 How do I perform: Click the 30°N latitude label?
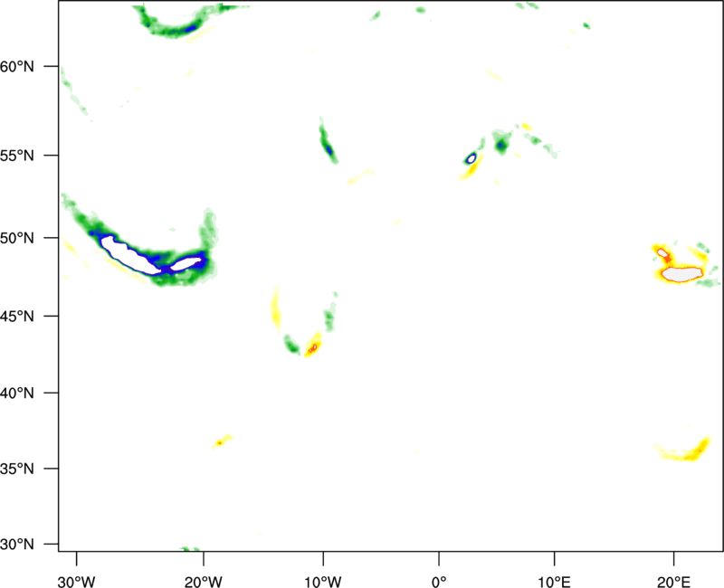[17, 545]
